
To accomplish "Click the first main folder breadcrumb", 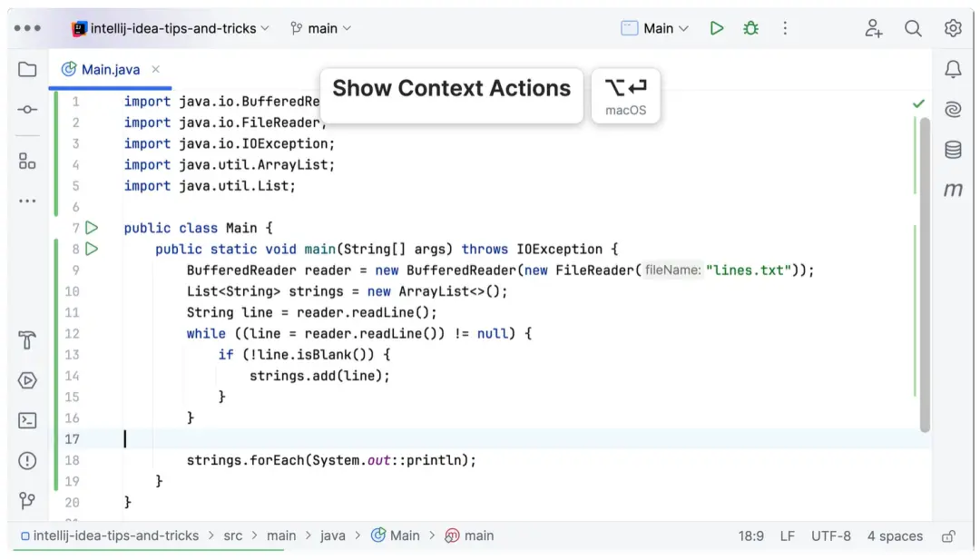I will click(281, 536).
